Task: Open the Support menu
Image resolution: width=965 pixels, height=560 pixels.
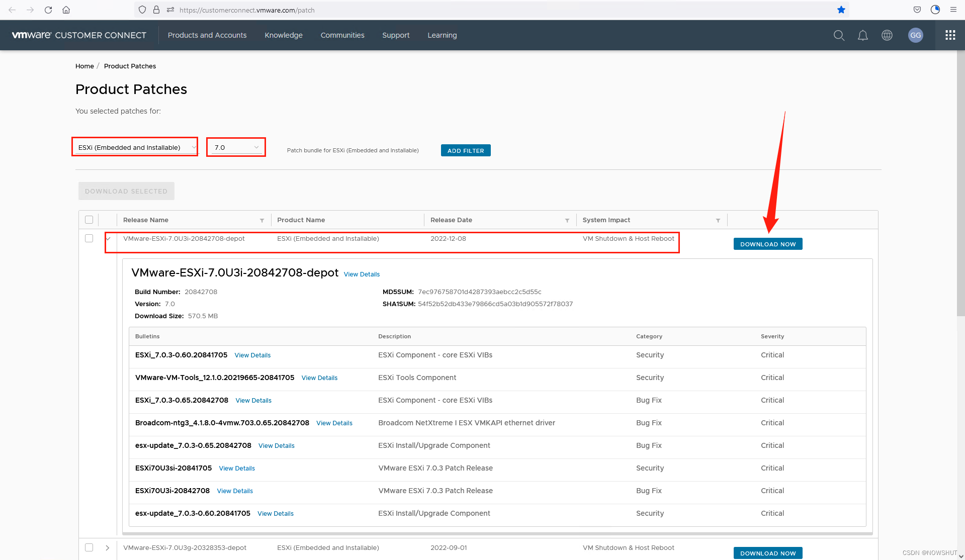Action: [x=396, y=35]
